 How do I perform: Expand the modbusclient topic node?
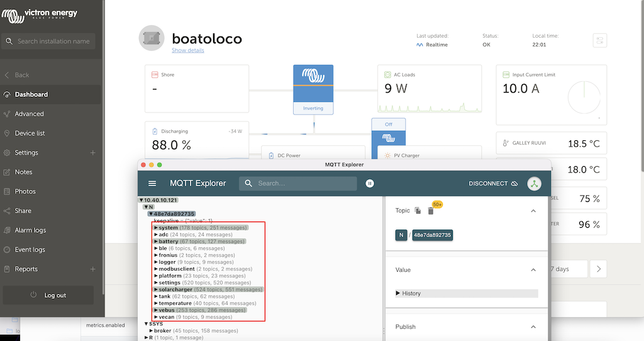tap(156, 269)
